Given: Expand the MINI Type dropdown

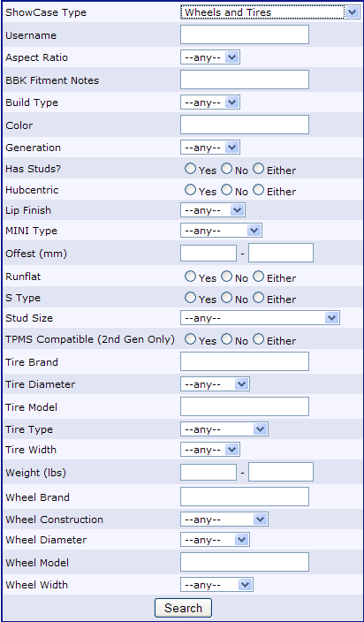Looking at the screenshot, I should (221, 230).
